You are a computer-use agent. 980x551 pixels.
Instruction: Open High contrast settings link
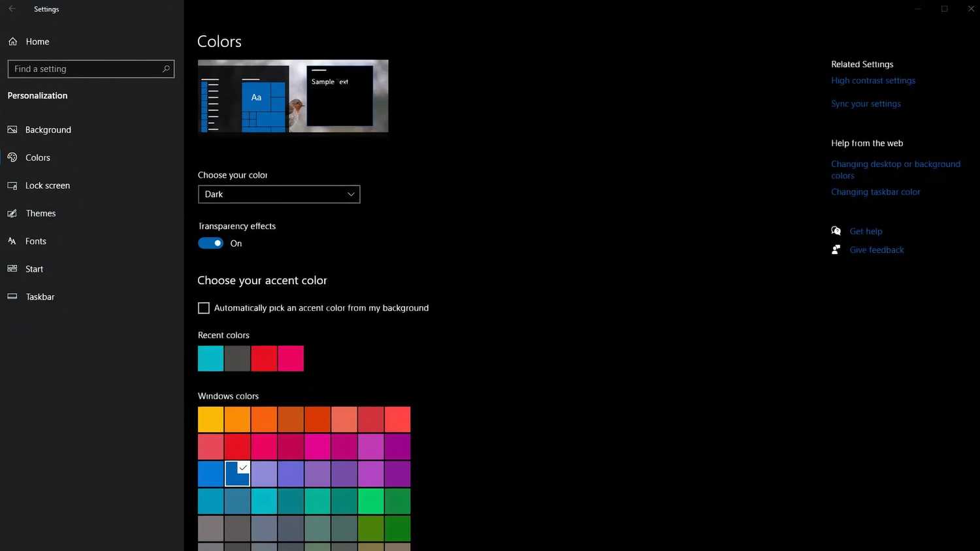(x=873, y=81)
